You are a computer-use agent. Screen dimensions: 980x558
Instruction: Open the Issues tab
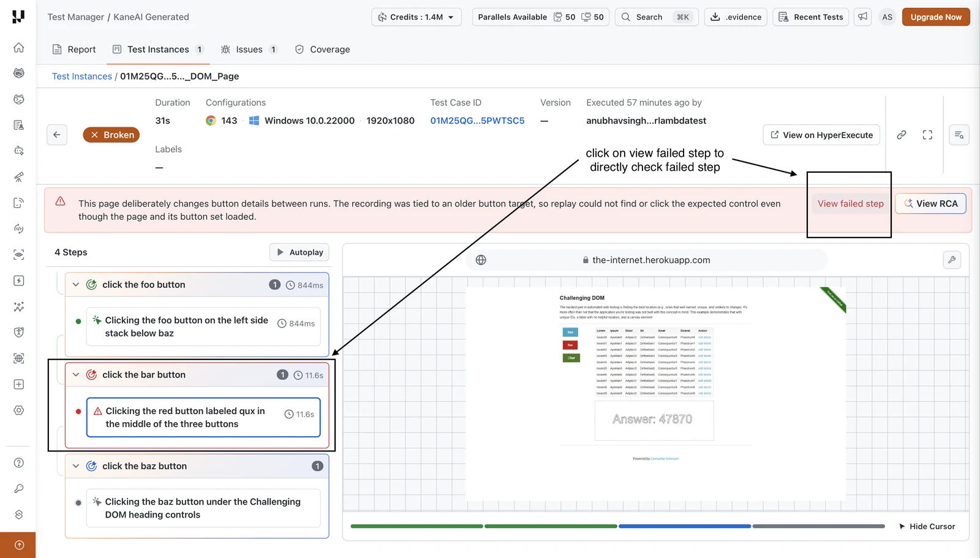249,50
